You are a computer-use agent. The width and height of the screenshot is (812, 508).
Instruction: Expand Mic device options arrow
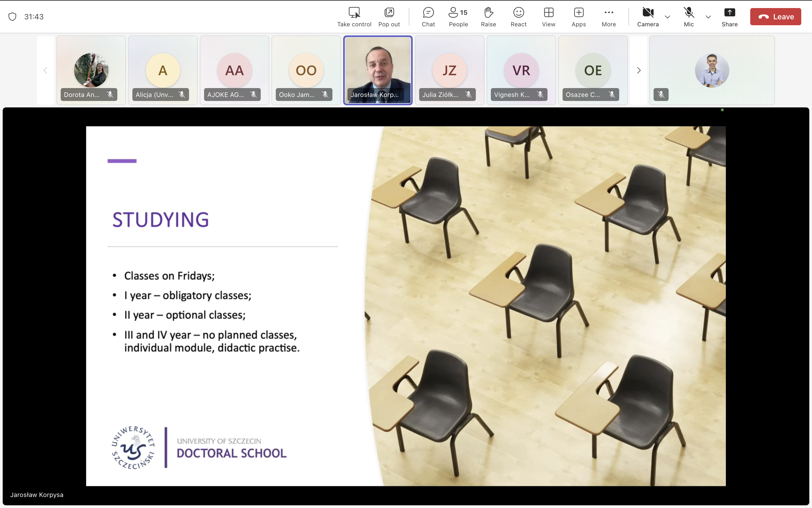point(708,17)
